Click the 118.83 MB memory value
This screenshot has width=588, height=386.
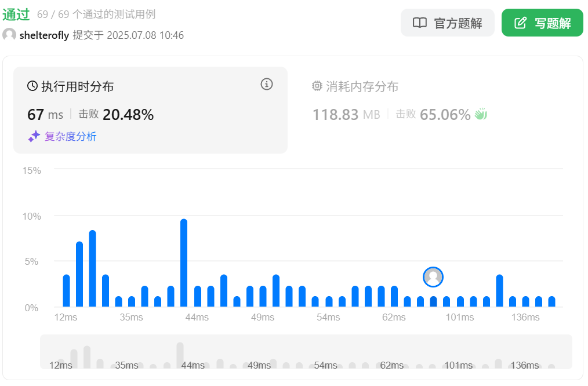347,114
